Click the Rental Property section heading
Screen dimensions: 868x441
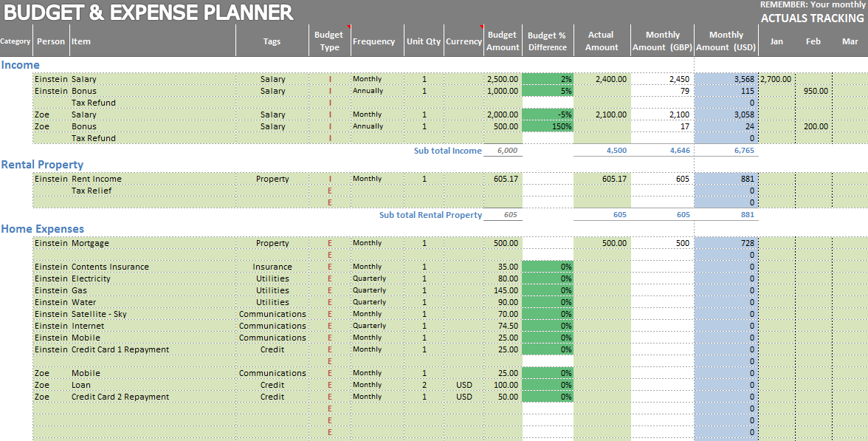(42, 165)
